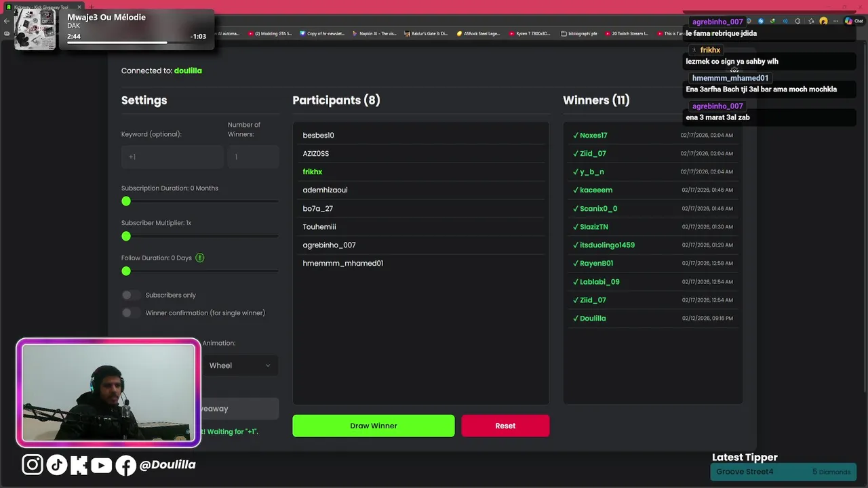Click the page vertical scrollbar
The image size is (868, 488).
pyautogui.click(x=864, y=217)
